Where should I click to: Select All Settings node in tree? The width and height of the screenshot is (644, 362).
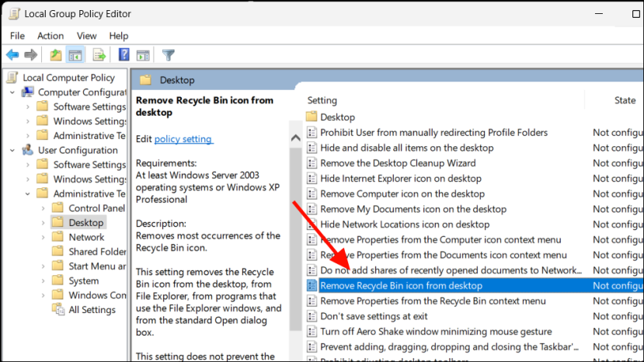tap(92, 309)
